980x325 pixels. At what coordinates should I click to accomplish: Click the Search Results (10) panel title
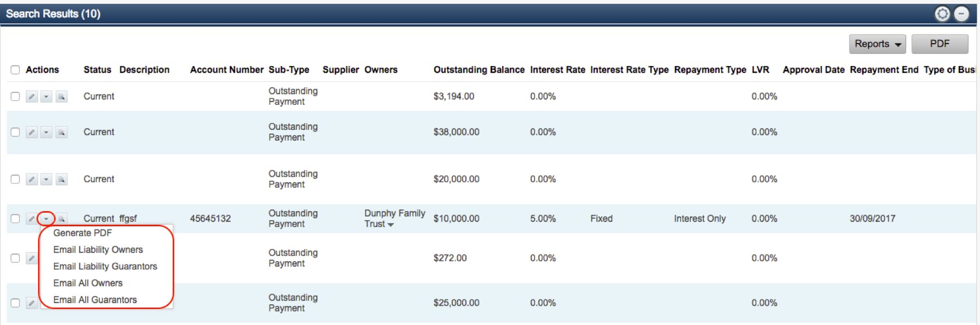point(53,14)
